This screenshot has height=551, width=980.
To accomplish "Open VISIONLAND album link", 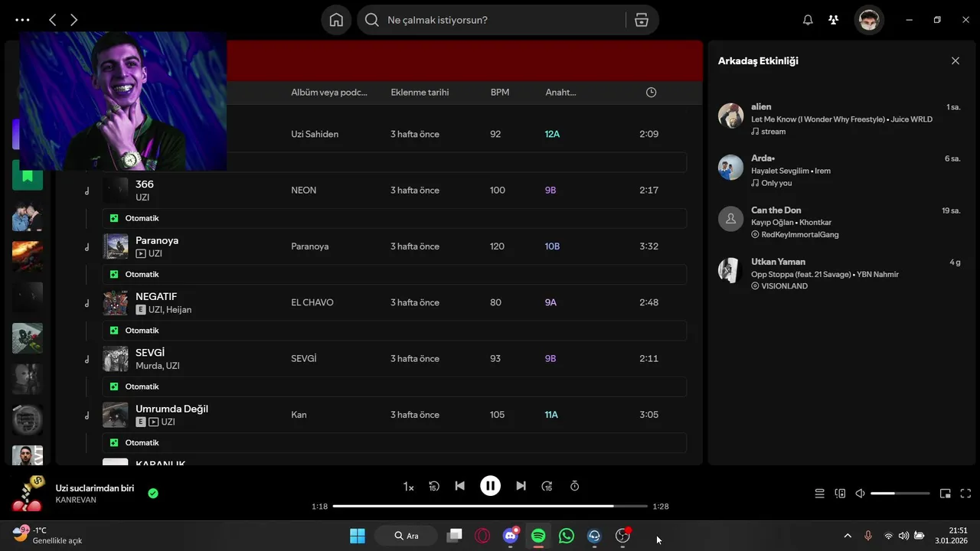I will pyautogui.click(x=784, y=286).
